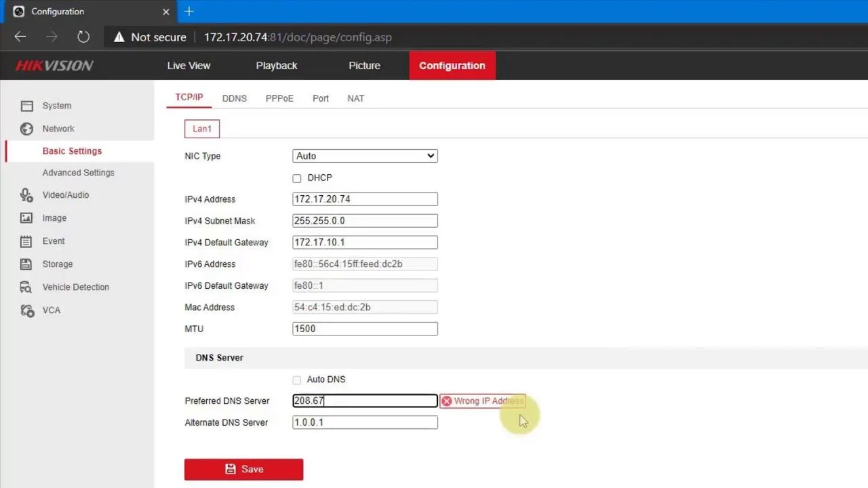Click the Event calendar icon
This screenshot has width=868, height=488.
tap(26, 241)
